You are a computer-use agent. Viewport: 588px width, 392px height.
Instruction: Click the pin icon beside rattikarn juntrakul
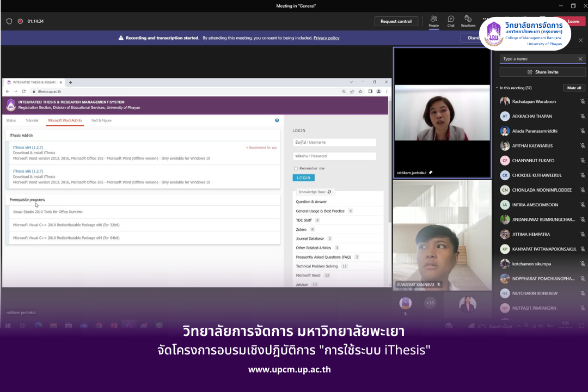click(x=431, y=173)
